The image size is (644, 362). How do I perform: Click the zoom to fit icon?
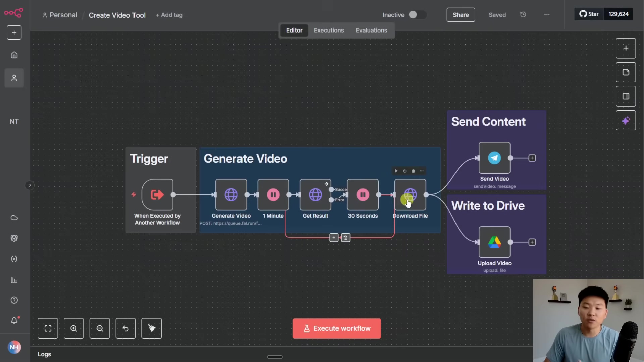(48, 328)
